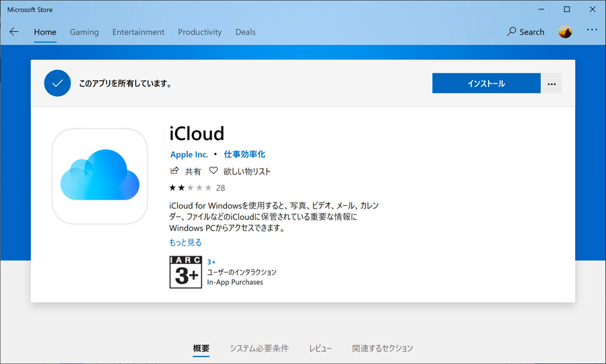This screenshot has height=364, width=606.
Task: Click the star rating row
Action: pyautogui.click(x=191, y=188)
